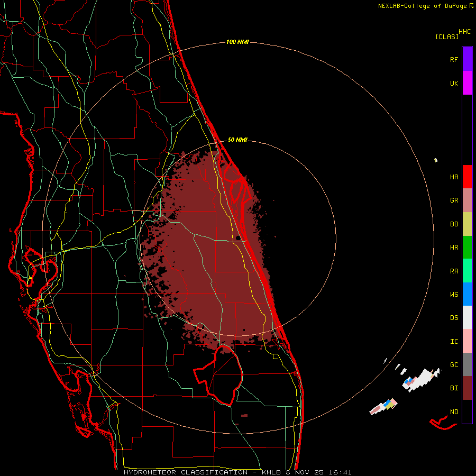
Task: Click the BD yellow legend color
Action: coord(467,224)
